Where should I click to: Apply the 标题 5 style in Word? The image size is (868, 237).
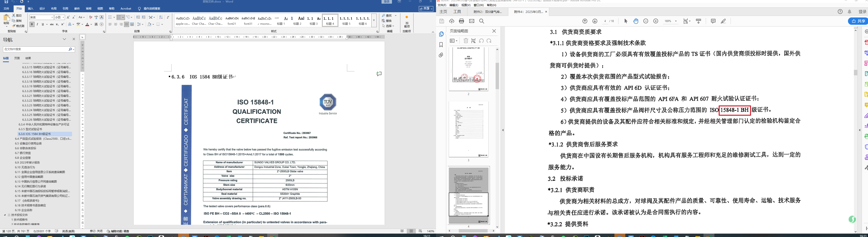tap(347, 20)
